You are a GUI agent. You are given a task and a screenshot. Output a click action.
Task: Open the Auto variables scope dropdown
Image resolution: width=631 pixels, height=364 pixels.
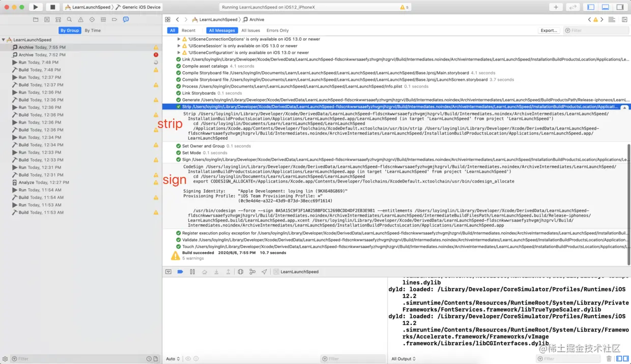click(173, 359)
